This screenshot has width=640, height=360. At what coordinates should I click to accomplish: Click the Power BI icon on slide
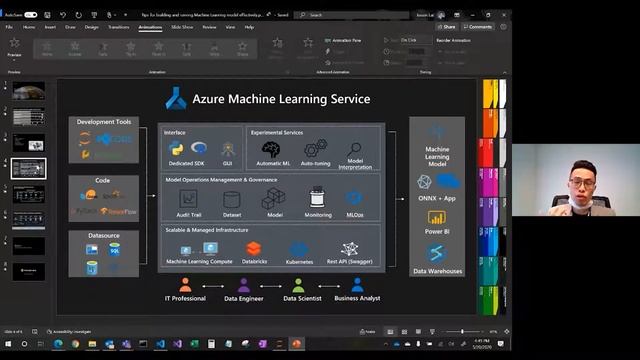[436, 218]
